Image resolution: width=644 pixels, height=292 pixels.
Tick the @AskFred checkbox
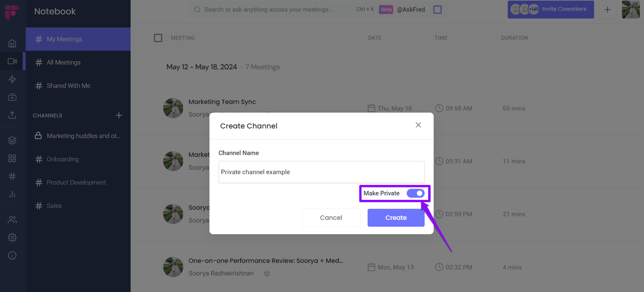[x=438, y=10]
